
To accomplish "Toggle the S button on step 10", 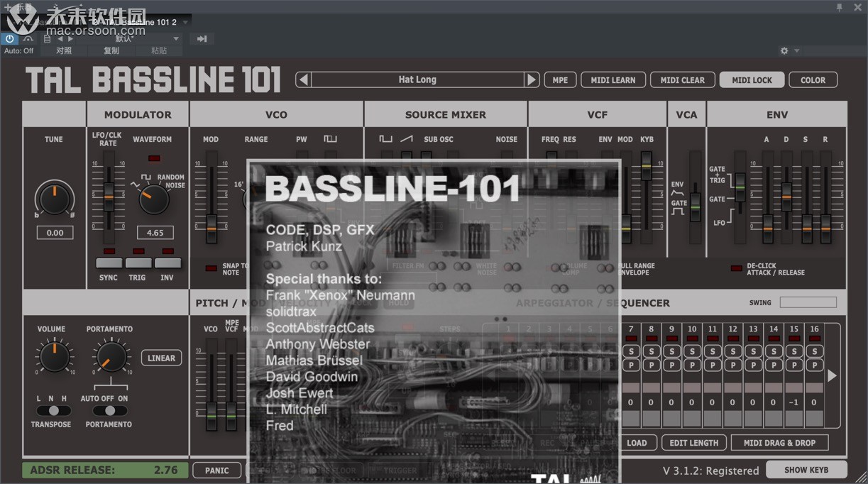I will (x=692, y=351).
